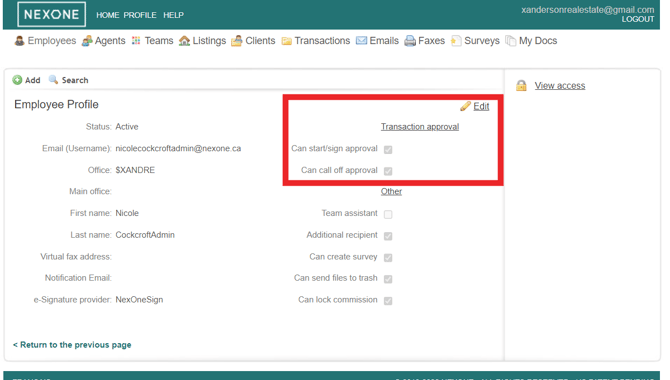The width and height of the screenshot is (670, 380).
Task: Click Return to the previous page
Action: (x=72, y=345)
